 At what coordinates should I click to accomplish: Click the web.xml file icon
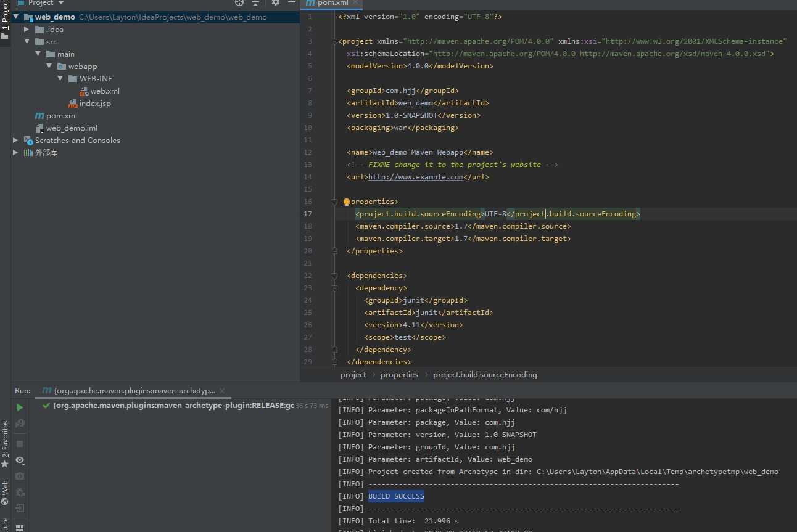pyautogui.click(x=84, y=91)
